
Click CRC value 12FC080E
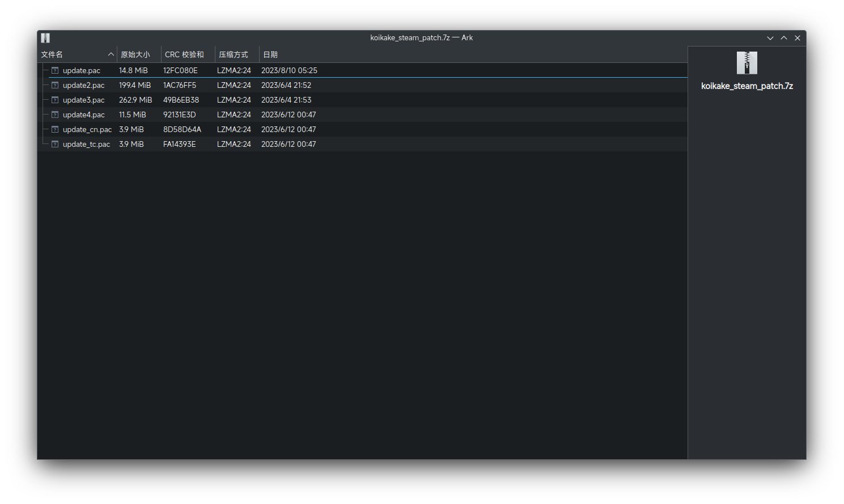tap(180, 70)
